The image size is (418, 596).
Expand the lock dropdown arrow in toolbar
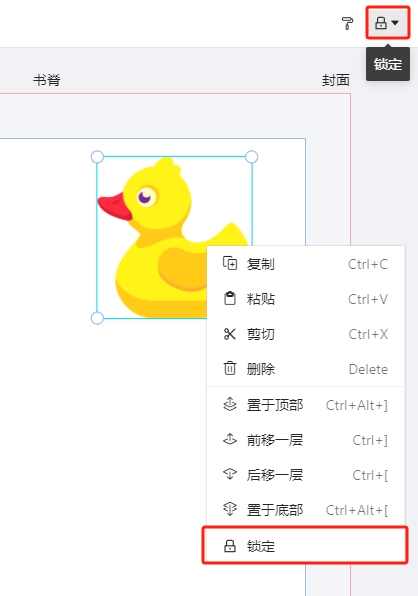click(395, 23)
